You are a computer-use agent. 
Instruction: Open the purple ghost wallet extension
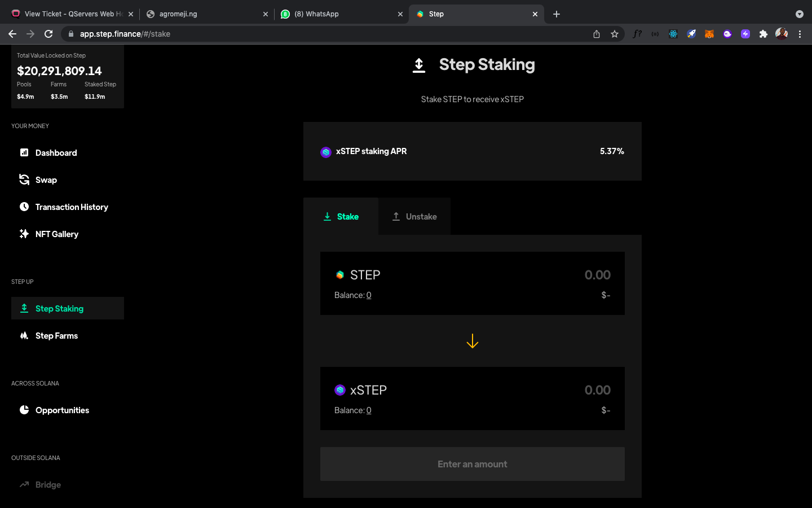[727, 34]
